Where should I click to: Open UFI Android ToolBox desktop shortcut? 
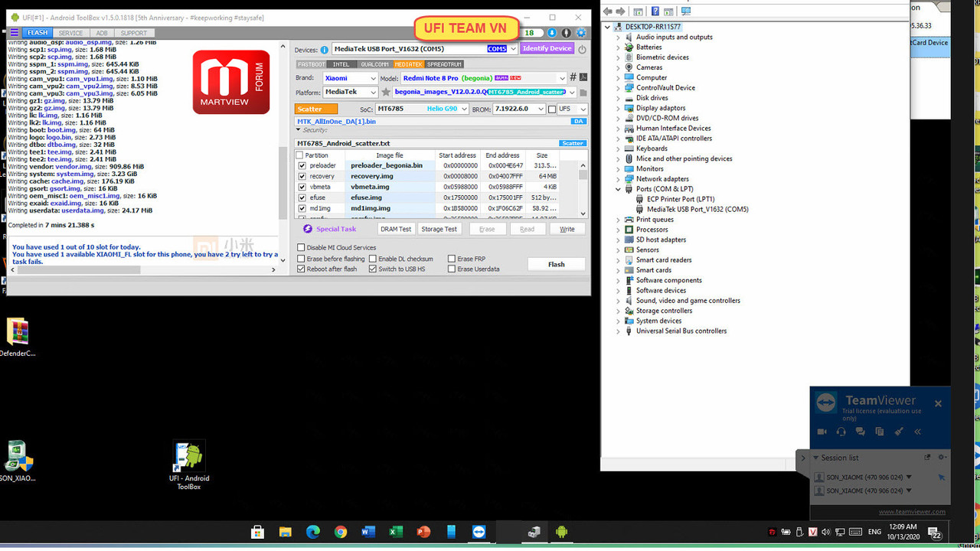[188, 465]
